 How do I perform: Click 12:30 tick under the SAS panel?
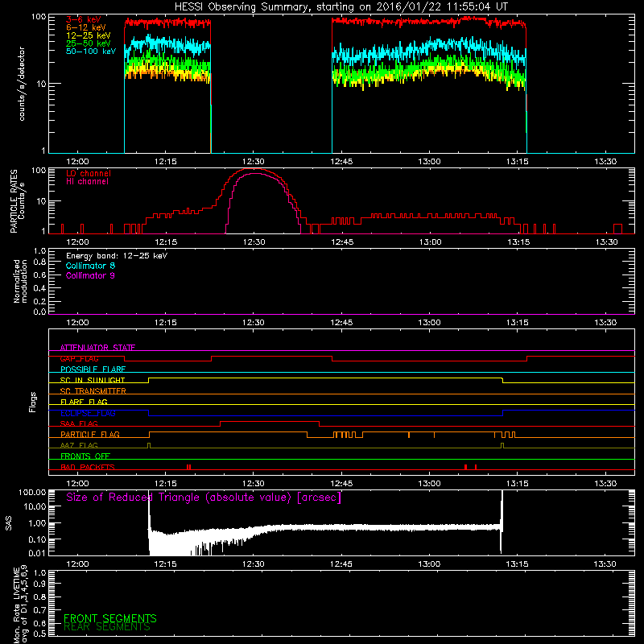[253, 564]
